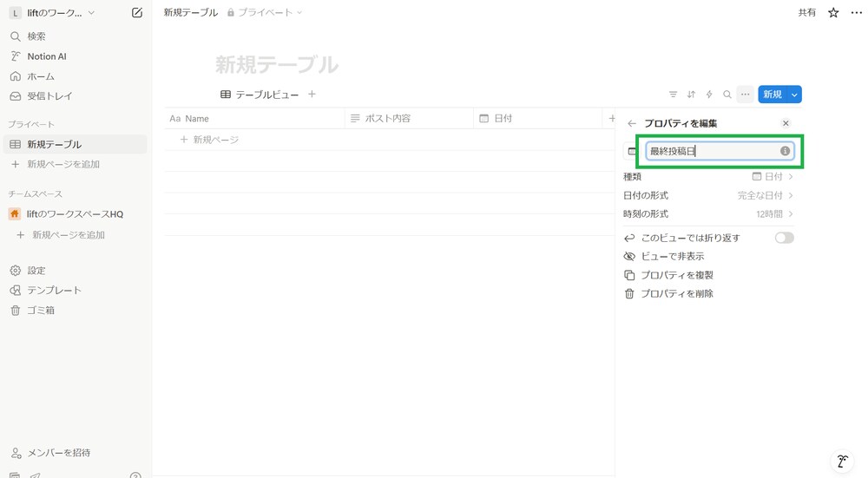Image resolution: width=868 pixels, height=478 pixels.
Task: Click the 日付 column header
Action: pos(537,118)
